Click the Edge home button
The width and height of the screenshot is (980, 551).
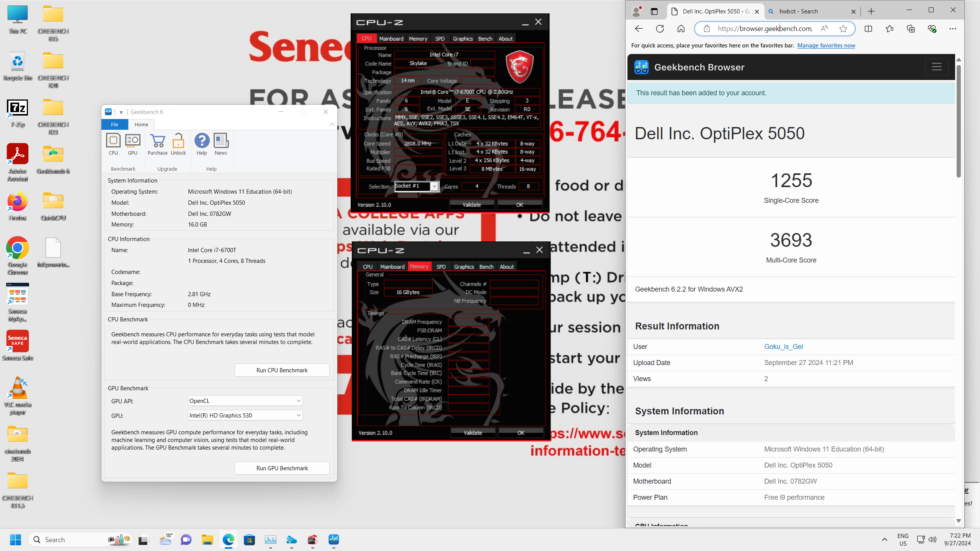[681, 29]
